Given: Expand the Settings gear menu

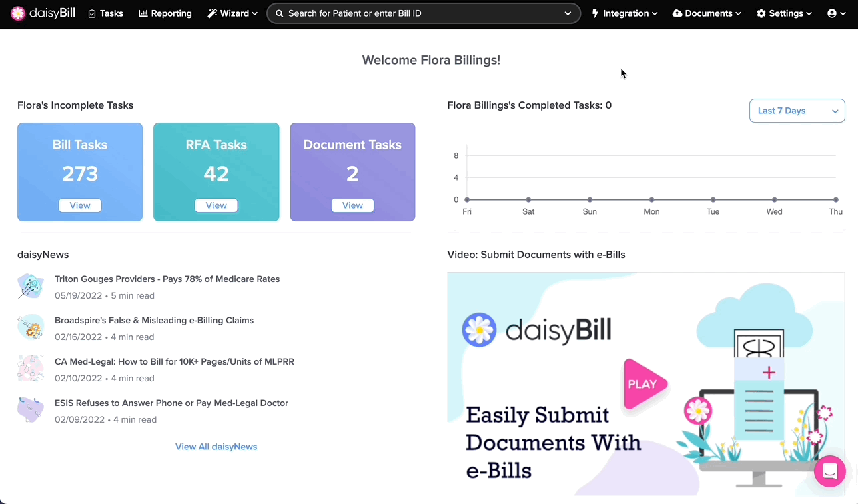Looking at the screenshot, I should (x=784, y=13).
